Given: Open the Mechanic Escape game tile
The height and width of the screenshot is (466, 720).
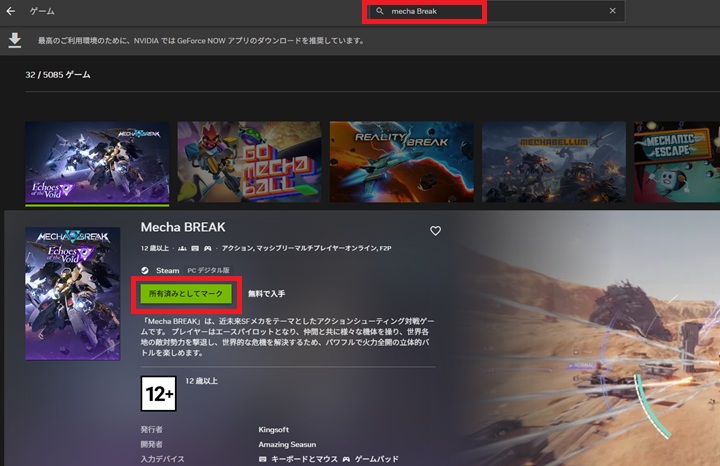Looking at the screenshot, I should click(x=678, y=161).
